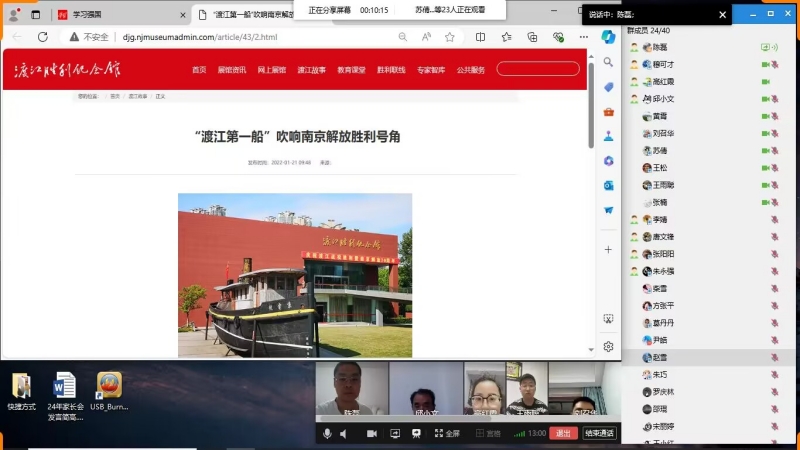
Task: Reload the page with the refresh icon
Action: pos(43,37)
